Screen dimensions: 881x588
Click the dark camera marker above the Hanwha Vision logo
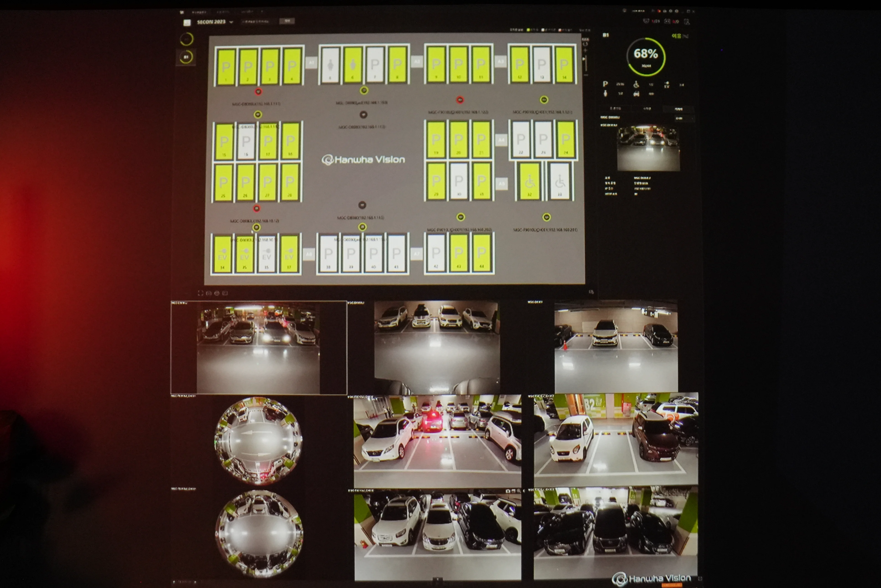tap(363, 115)
